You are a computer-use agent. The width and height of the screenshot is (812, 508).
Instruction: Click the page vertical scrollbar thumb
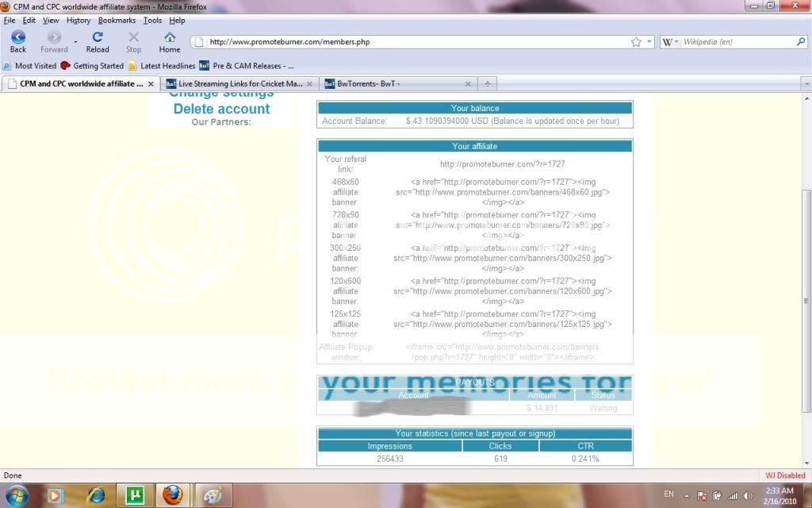pyautogui.click(x=806, y=301)
